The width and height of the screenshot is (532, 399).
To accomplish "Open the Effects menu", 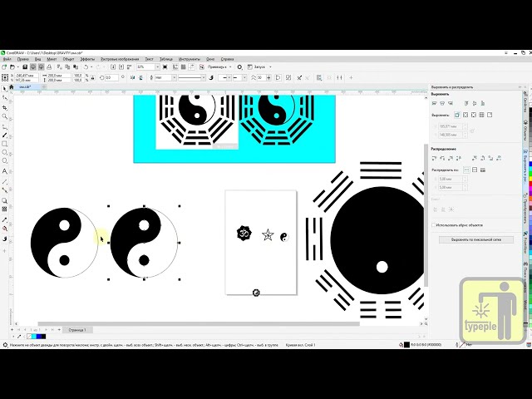I will 87,59.
